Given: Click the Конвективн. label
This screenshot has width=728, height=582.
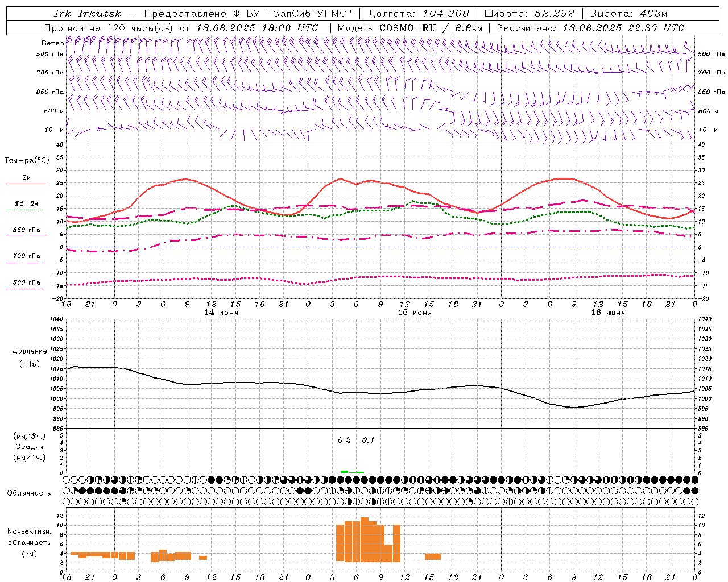Looking at the screenshot, I should click(x=30, y=531).
